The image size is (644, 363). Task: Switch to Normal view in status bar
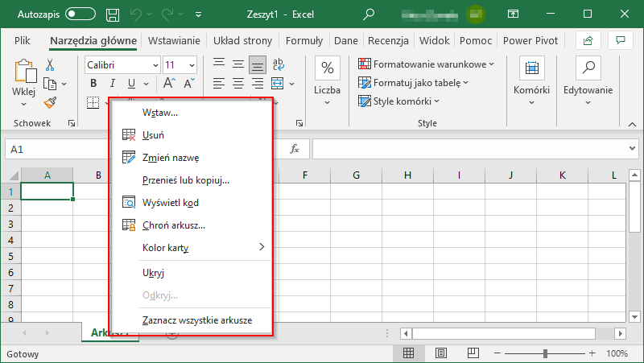[x=408, y=353]
